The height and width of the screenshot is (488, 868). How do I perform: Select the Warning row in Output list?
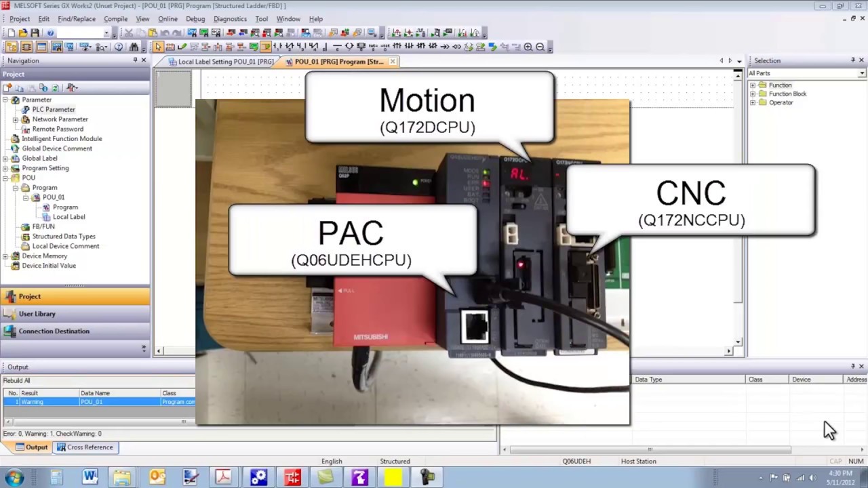[99, 402]
